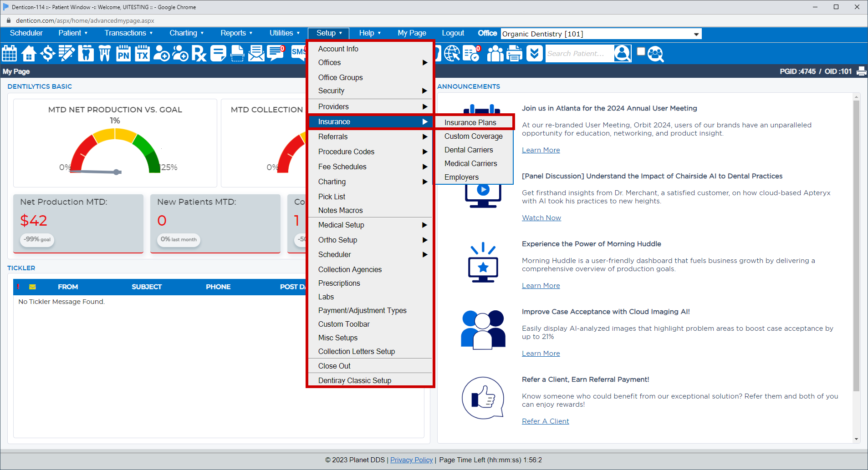Screen dimensions: 868x470
Task: Open the tooth chart folder icon
Action: (x=86, y=53)
